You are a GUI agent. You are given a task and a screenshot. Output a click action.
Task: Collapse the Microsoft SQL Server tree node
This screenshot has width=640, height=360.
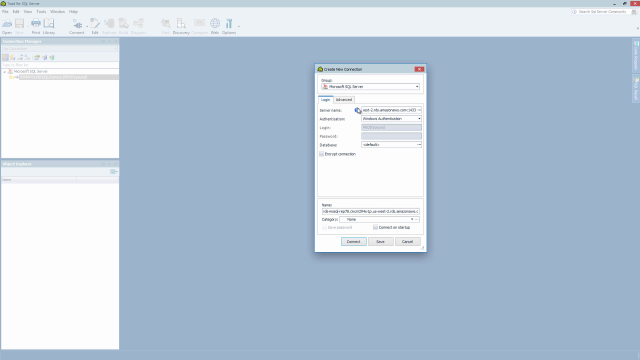pos(4,71)
